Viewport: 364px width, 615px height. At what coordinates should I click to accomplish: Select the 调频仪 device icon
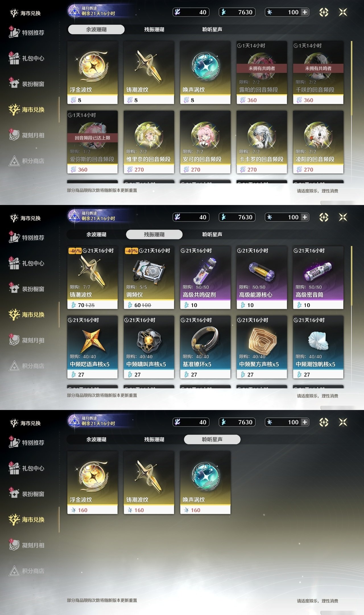pos(149,271)
